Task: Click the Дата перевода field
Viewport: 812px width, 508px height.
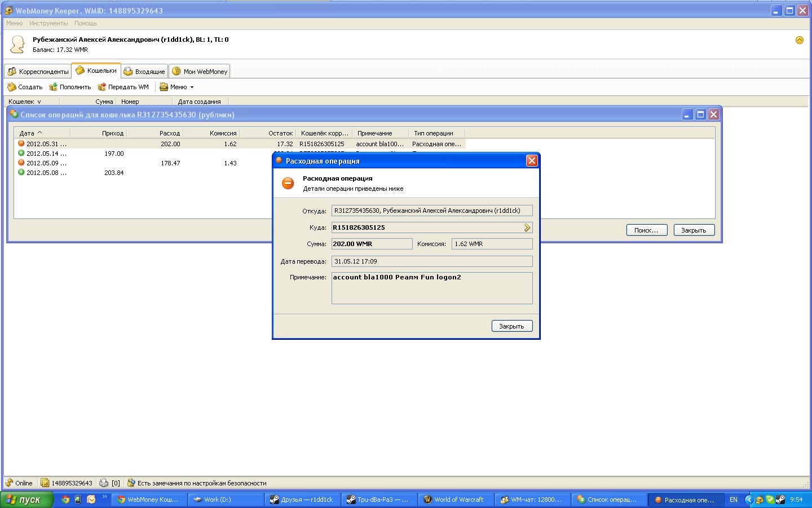Action: coord(432,261)
